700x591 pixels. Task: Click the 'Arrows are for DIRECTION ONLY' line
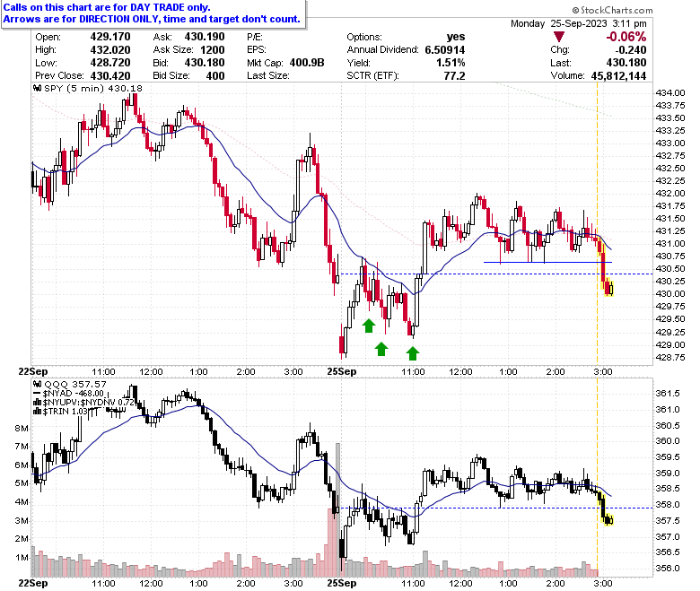[152, 19]
